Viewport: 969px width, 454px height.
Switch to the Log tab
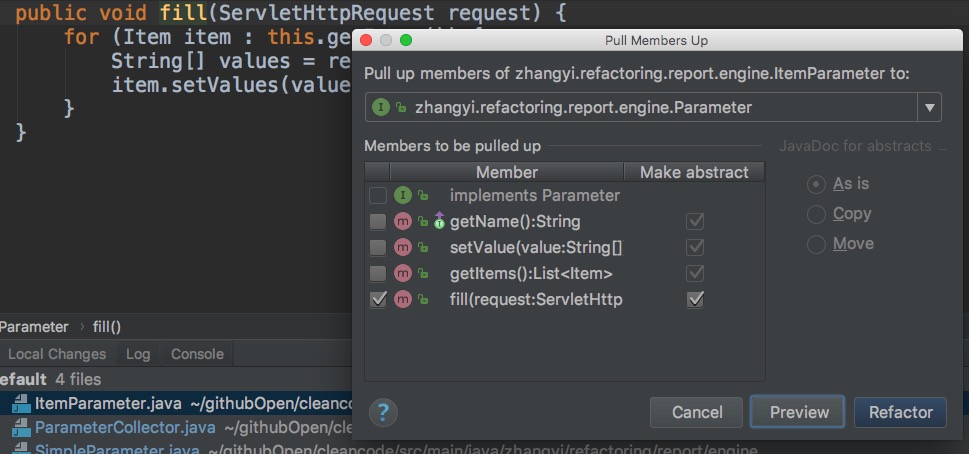[138, 354]
